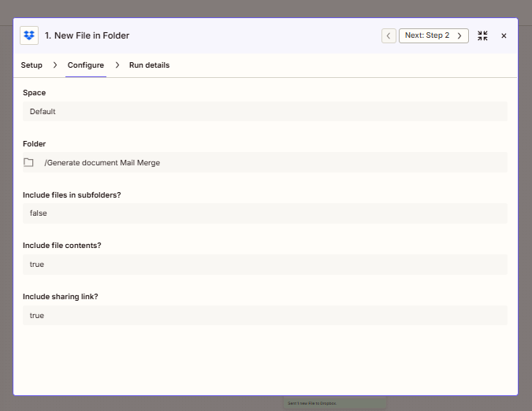Select the /Generate document Mail Merge path
This screenshot has width=532, height=411.
pyautogui.click(x=102, y=163)
